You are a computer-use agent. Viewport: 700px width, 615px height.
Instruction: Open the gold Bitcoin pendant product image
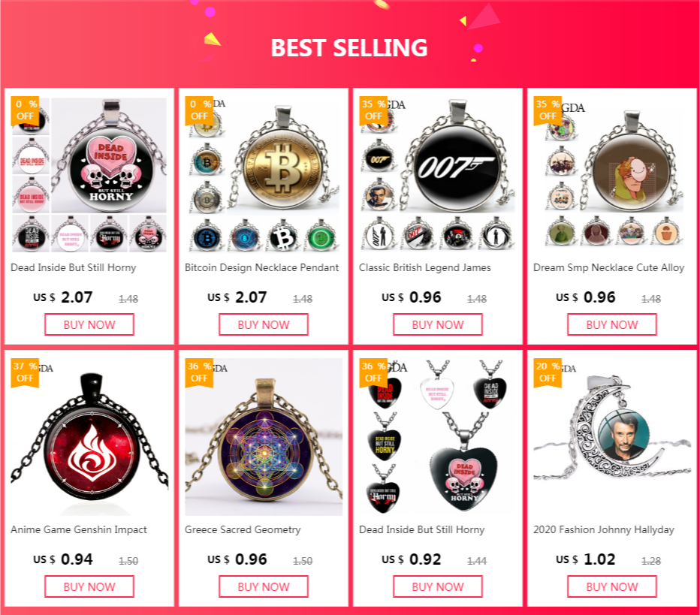(264, 175)
